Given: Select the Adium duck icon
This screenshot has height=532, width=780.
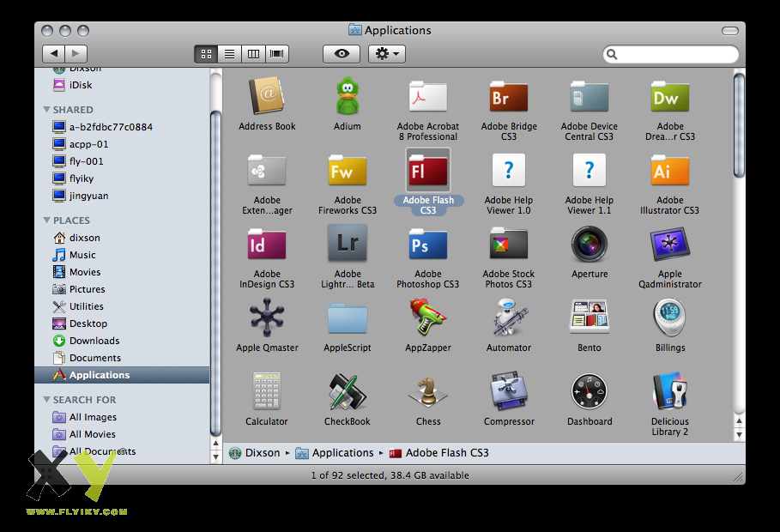Looking at the screenshot, I should point(348,95).
